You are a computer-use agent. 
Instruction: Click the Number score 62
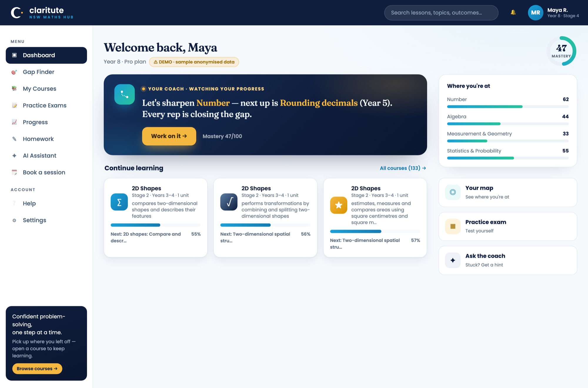pyautogui.click(x=566, y=99)
